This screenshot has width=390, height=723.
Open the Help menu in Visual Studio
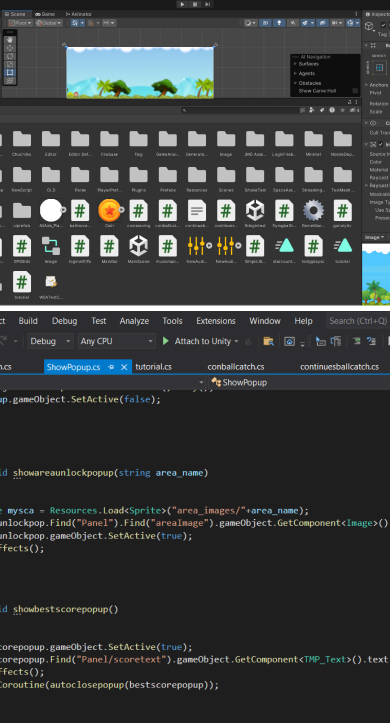click(x=303, y=321)
